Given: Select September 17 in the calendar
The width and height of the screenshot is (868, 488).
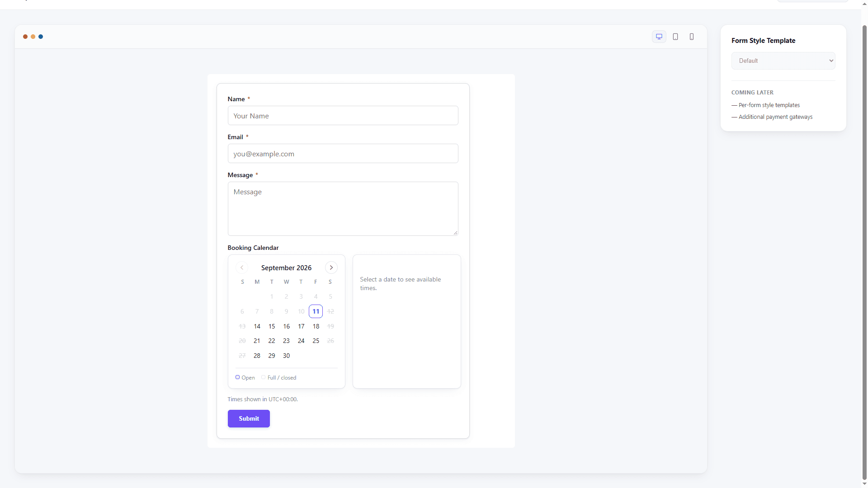Looking at the screenshot, I should 301,326.
